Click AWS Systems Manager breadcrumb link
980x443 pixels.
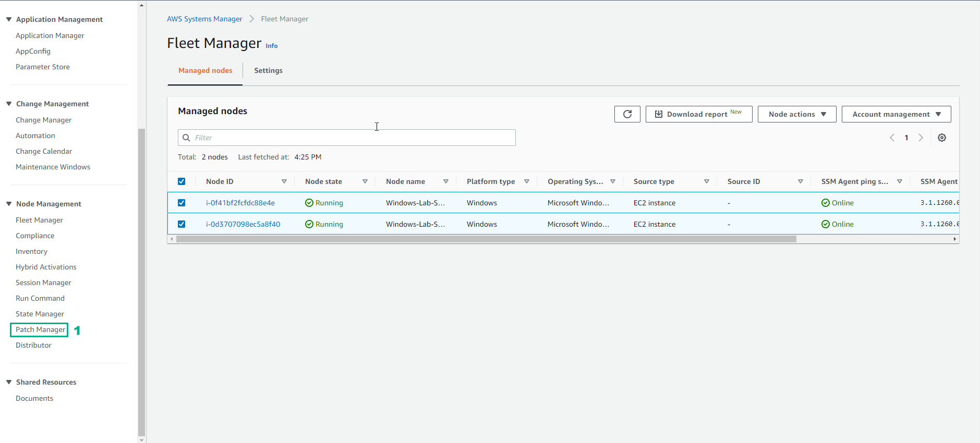click(x=204, y=19)
